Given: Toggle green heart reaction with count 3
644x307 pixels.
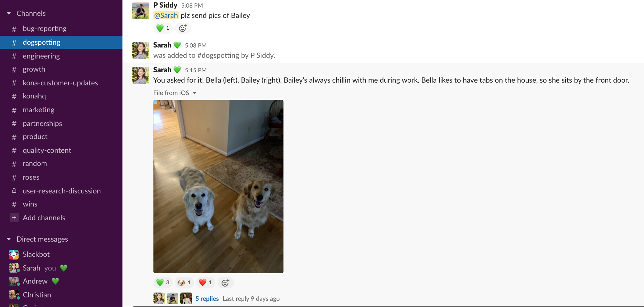Looking at the screenshot, I should tap(163, 283).
